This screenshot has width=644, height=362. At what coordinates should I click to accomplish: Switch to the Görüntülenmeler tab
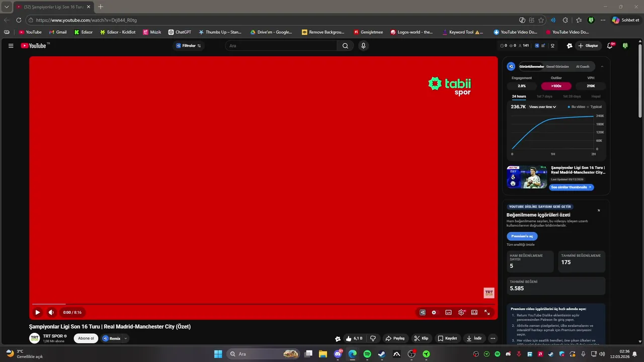pyautogui.click(x=531, y=66)
